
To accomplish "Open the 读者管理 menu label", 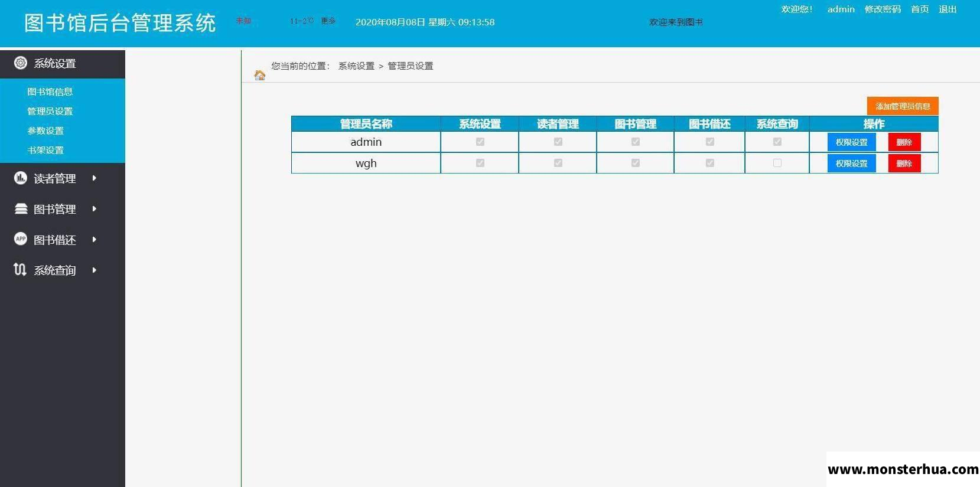I will 55,178.
